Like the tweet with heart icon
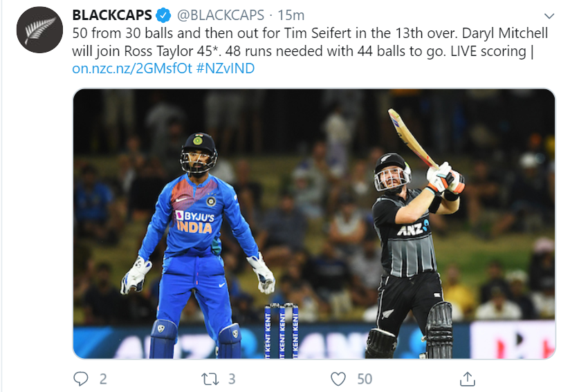The width and height of the screenshot is (561, 392). [338, 379]
